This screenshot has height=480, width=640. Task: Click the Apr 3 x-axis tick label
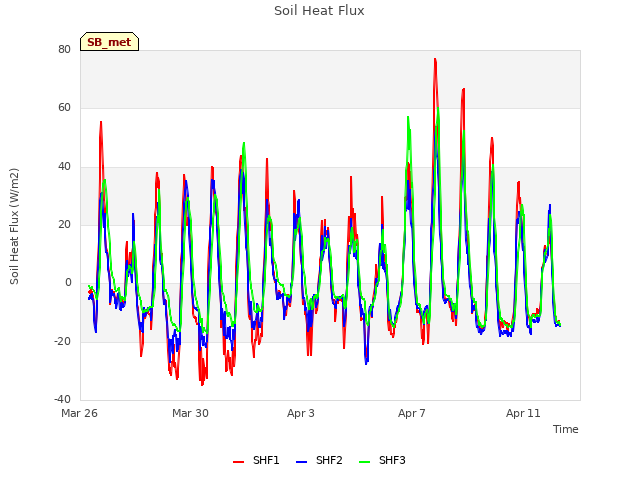click(301, 413)
